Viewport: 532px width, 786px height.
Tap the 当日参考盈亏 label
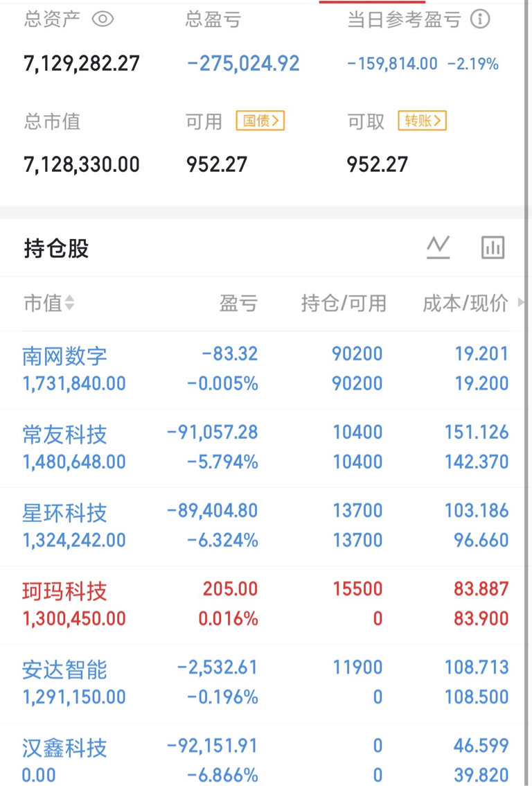pos(404,20)
